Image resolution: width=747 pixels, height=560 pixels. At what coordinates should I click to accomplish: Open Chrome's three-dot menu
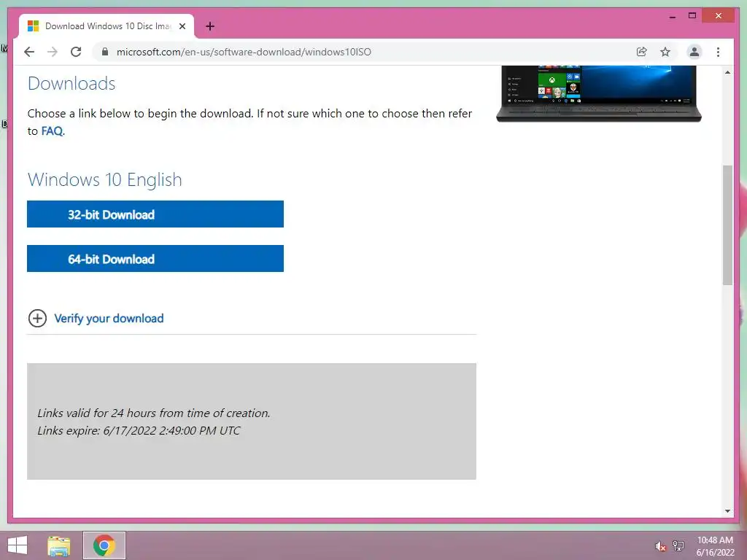pyautogui.click(x=718, y=52)
